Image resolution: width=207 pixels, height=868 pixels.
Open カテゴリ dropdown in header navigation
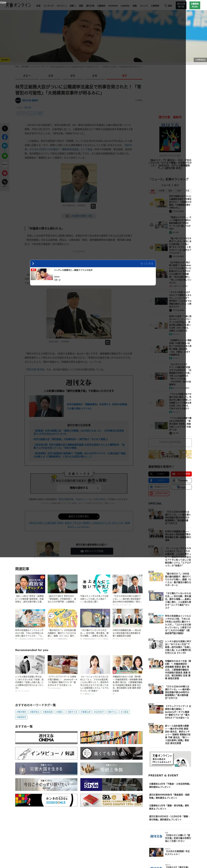tap(62, 6)
